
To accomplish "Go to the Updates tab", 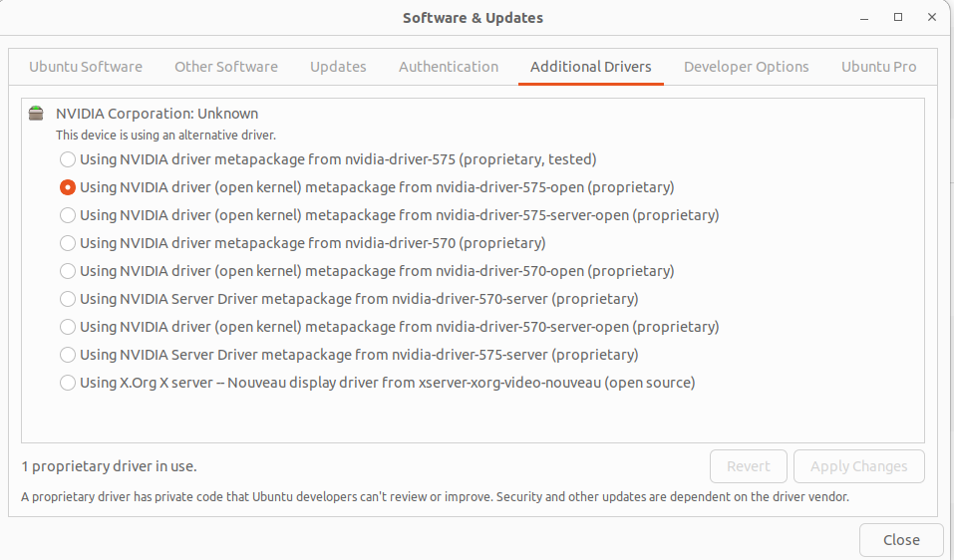I will coord(338,67).
